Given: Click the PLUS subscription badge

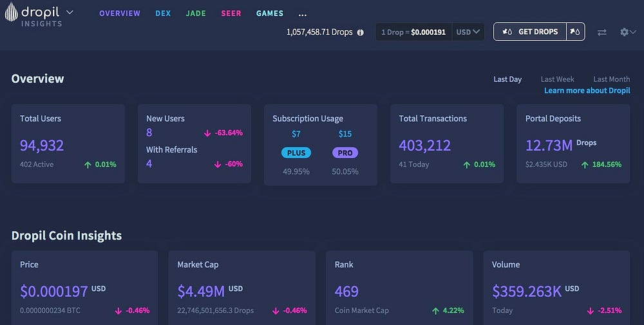Looking at the screenshot, I should pos(296,153).
